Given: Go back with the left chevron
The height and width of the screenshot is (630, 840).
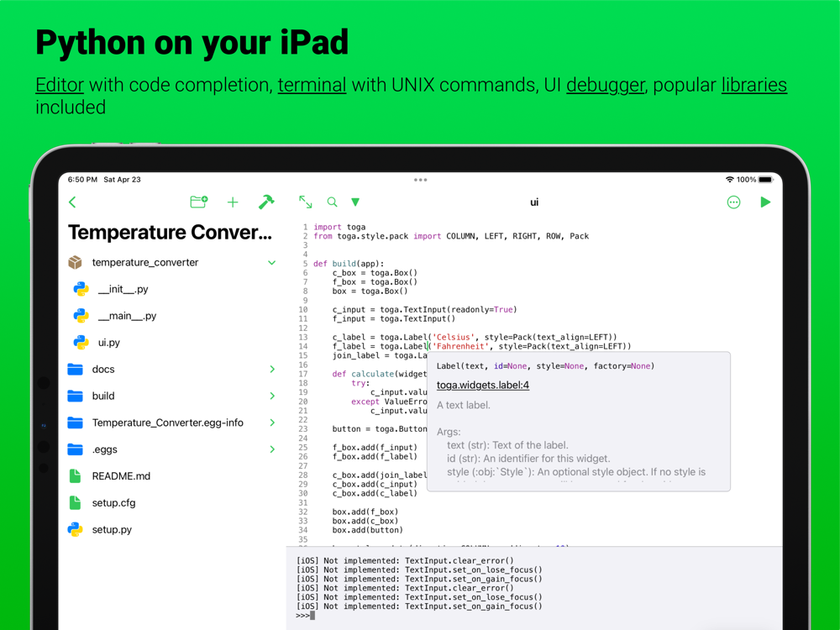Looking at the screenshot, I should pos(73,202).
